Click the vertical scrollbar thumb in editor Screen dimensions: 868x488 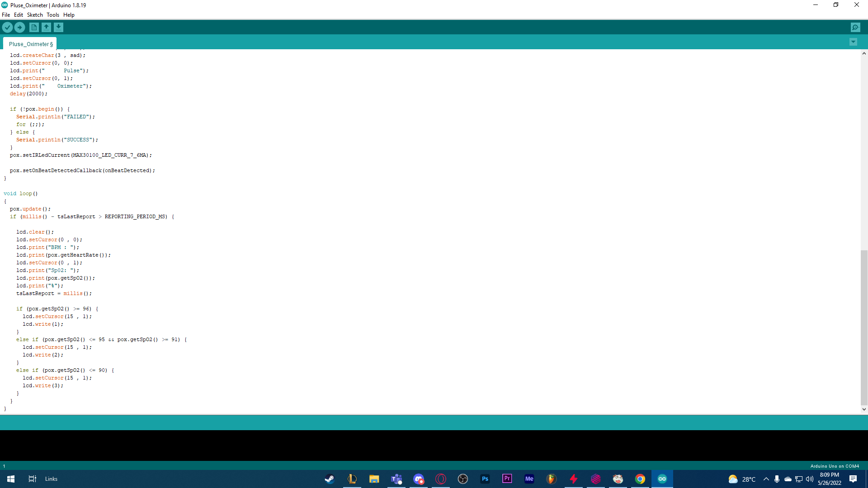pyautogui.click(x=864, y=328)
